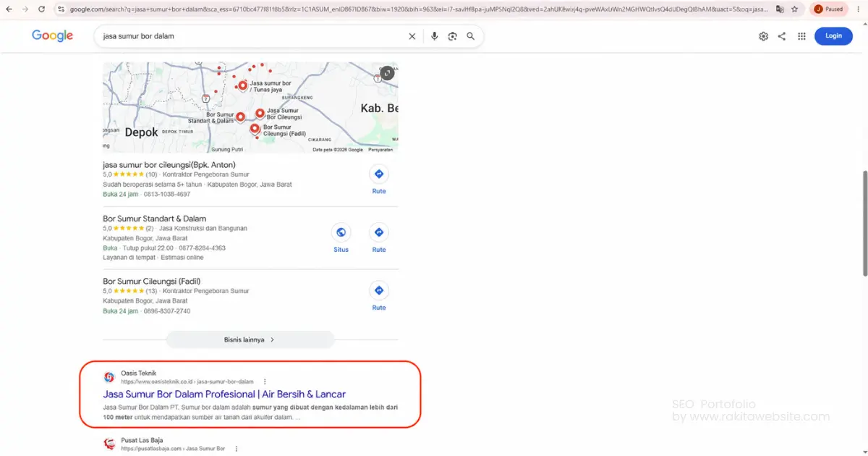This screenshot has width=868, height=456.
Task: Click the blue Login button
Action: [833, 35]
